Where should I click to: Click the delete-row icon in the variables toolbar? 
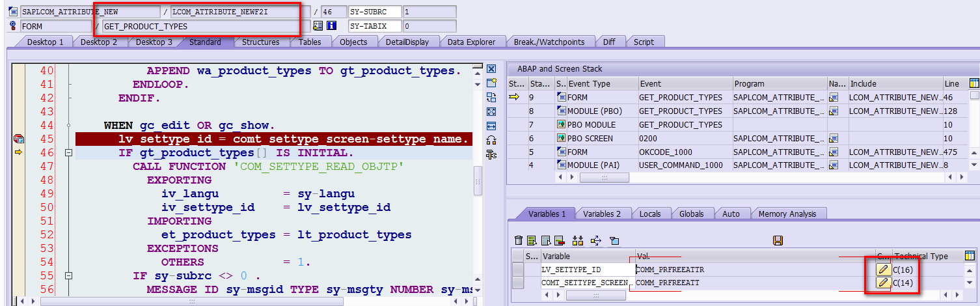coord(560,241)
